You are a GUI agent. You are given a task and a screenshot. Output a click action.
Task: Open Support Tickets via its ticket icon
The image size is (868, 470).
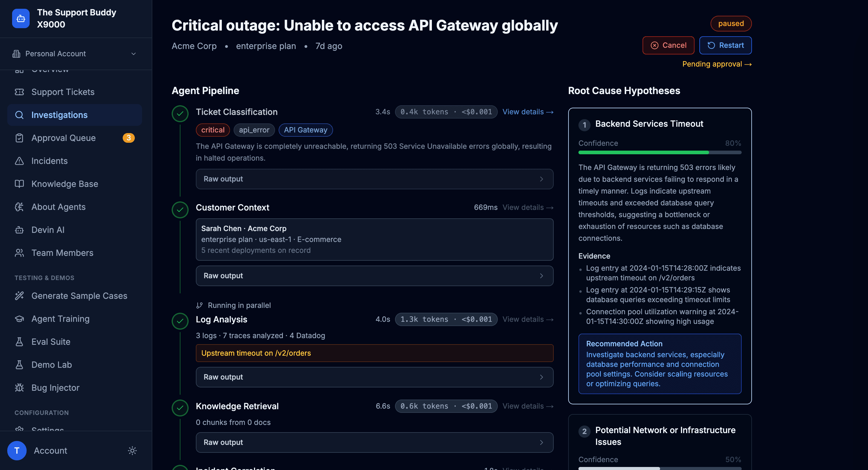19,92
